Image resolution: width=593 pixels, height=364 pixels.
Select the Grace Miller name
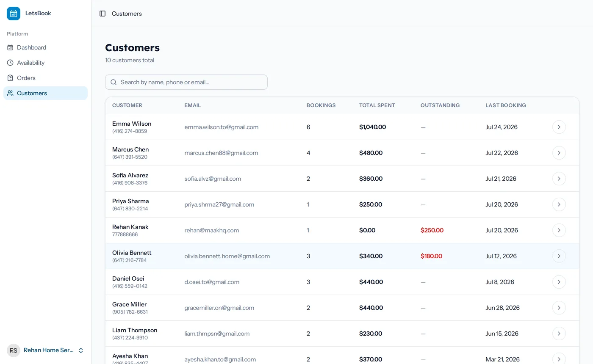pos(129,304)
